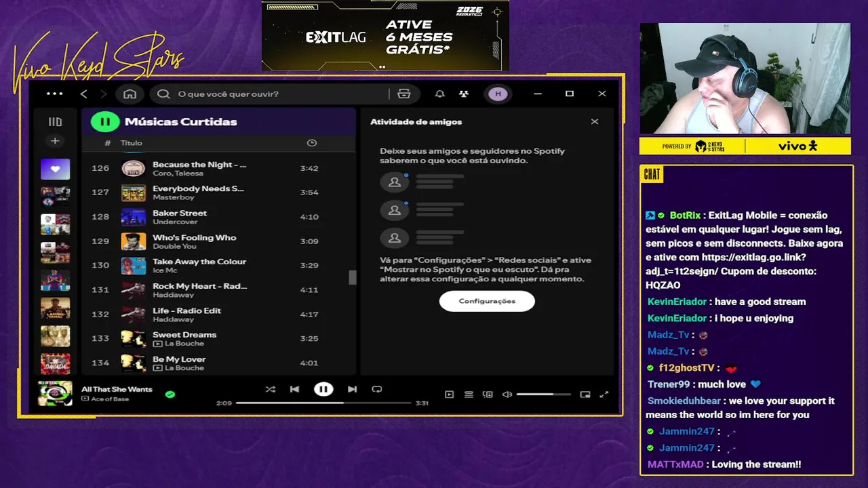Toggle the repeat button

point(377,389)
